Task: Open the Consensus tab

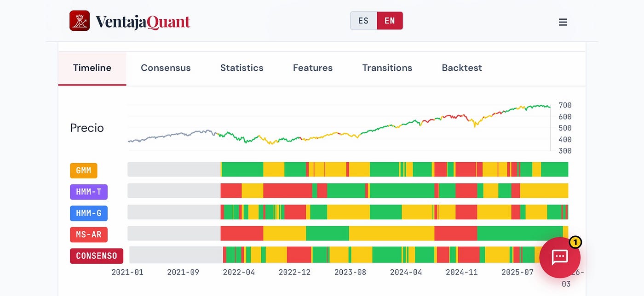Action: (x=166, y=68)
